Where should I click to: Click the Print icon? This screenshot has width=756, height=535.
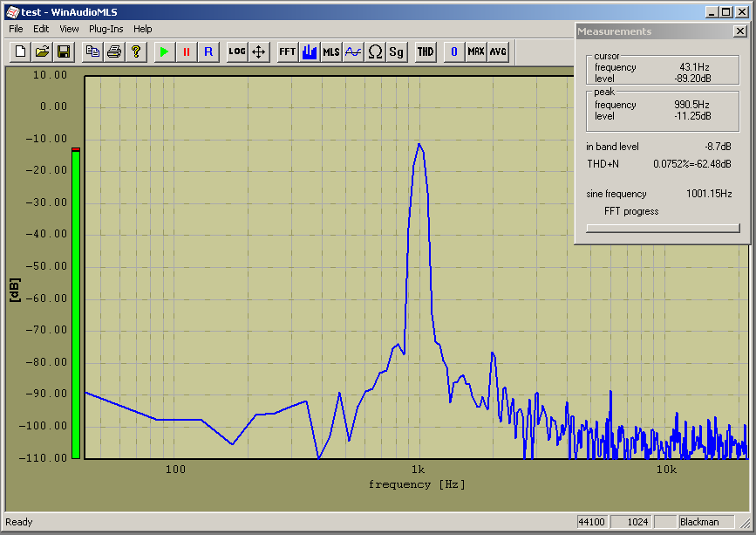click(x=113, y=51)
